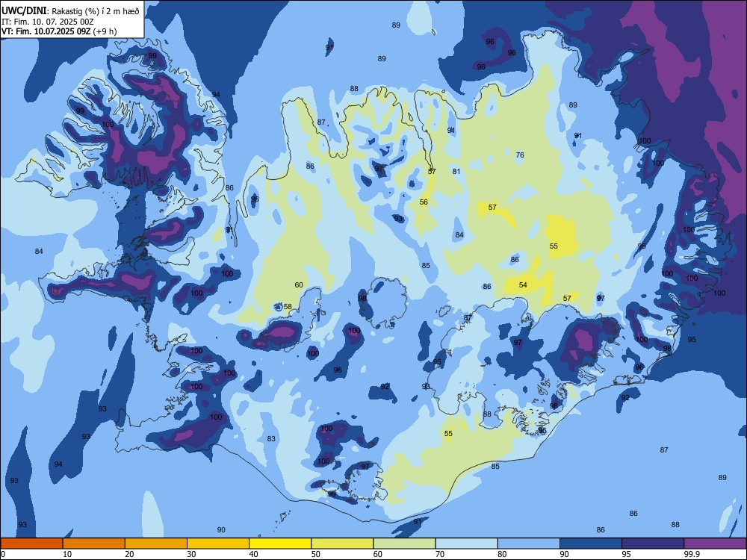747x560 pixels.
Task: Select the '(+9 h)' forecast offset text
Action: tap(105, 31)
